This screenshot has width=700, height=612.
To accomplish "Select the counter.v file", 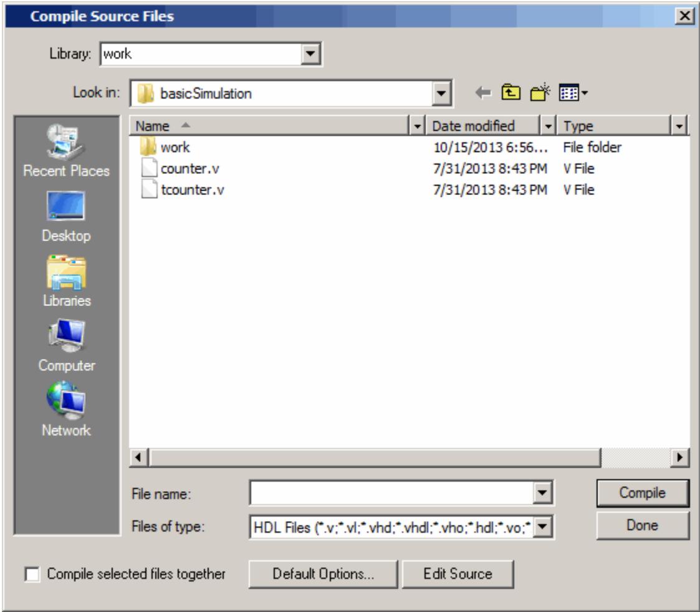I will [x=189, y=169].
